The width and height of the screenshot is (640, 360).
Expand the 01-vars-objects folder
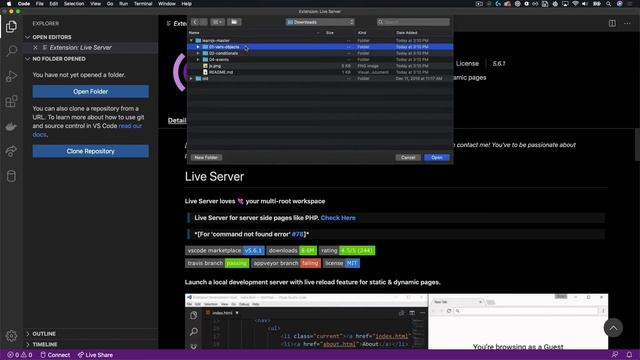(x=198, y=47)
